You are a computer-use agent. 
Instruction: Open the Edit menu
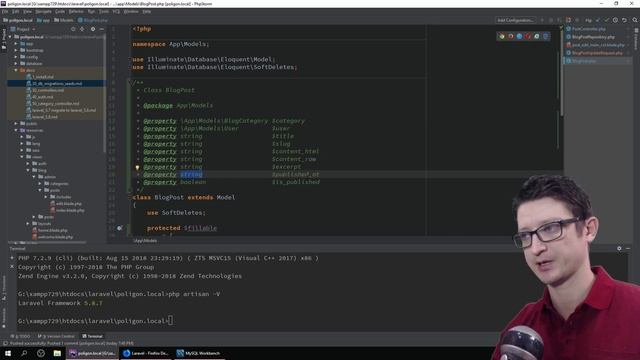click(x=16, y=12)
